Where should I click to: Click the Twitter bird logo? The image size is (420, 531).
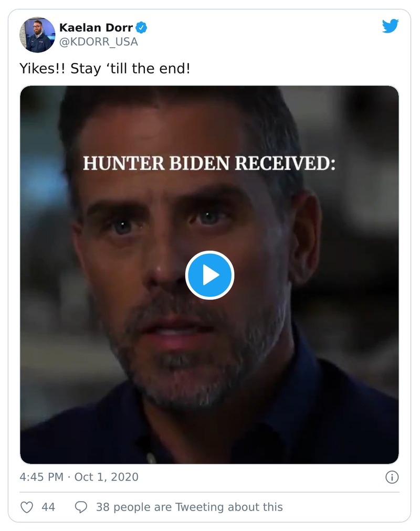[390, 26]
